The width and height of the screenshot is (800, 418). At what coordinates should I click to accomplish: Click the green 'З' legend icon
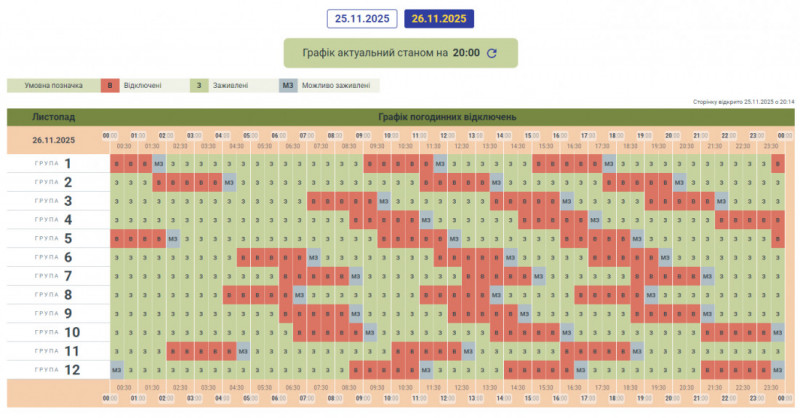pyautogui.click(x=199, y=85)
